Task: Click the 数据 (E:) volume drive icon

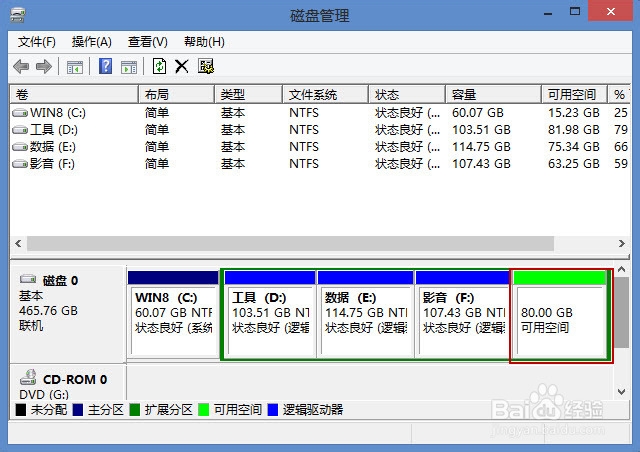Action: pos(20,147)
